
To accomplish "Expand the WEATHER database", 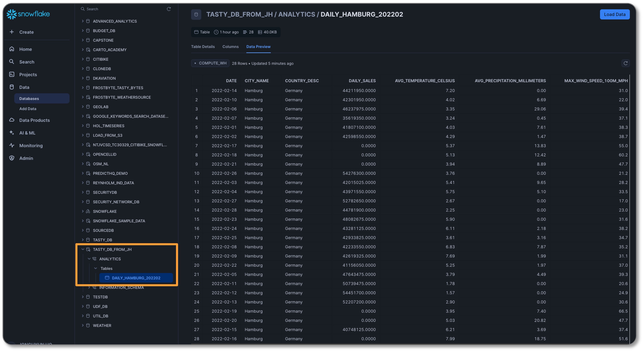I will pos(83,325).
